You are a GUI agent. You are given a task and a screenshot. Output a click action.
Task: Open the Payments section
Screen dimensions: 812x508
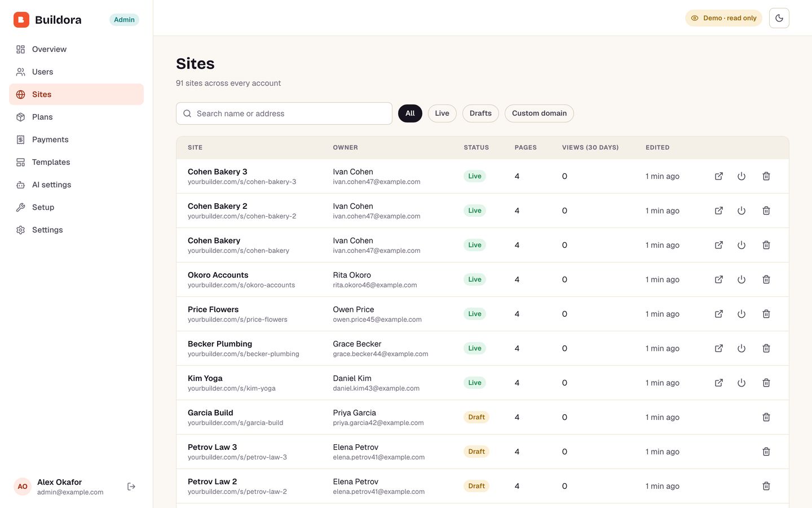coord(76,139)
